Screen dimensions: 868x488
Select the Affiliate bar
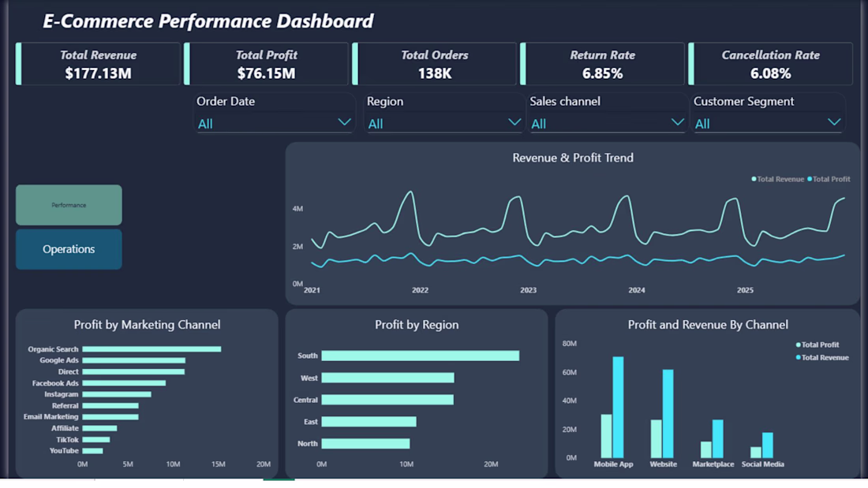coord(99,428)
